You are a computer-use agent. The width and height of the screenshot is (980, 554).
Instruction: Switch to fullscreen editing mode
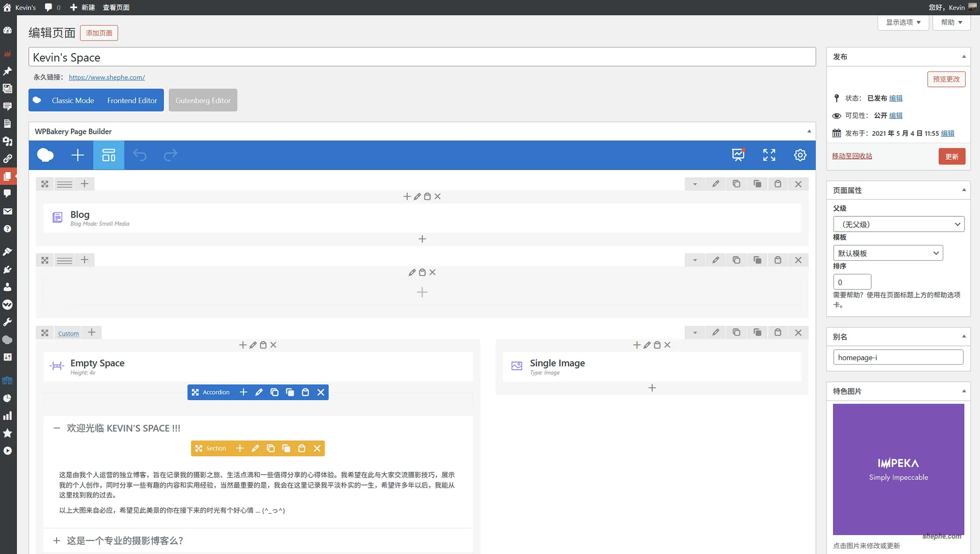[x=769, y=155]
